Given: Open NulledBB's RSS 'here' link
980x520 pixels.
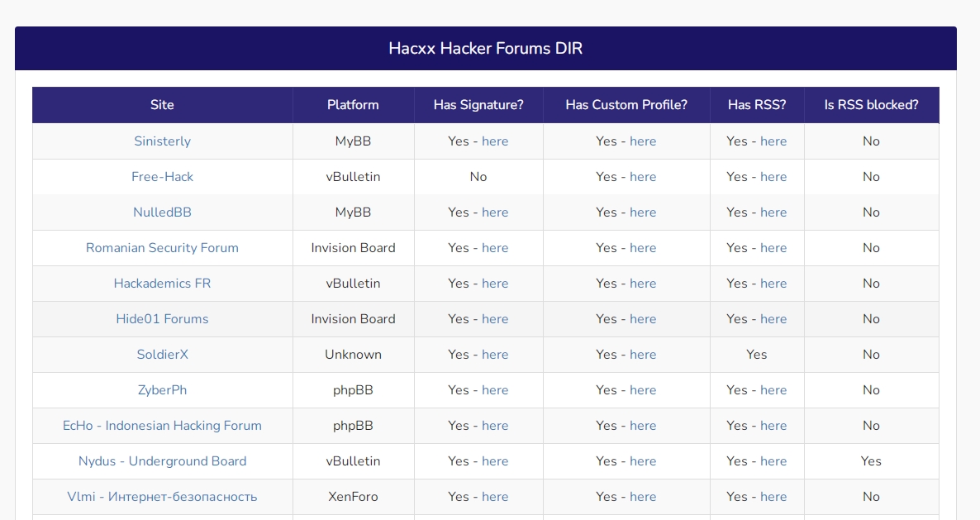Looking at the screenshot, I should coord(773,212).
